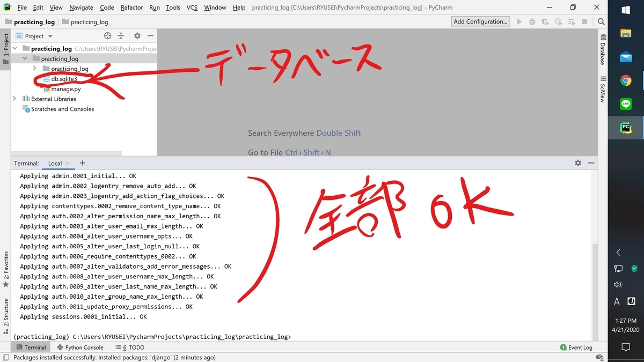The image size is (644, 362).
Task: Open the VCS menu
Action: point(192,8)
